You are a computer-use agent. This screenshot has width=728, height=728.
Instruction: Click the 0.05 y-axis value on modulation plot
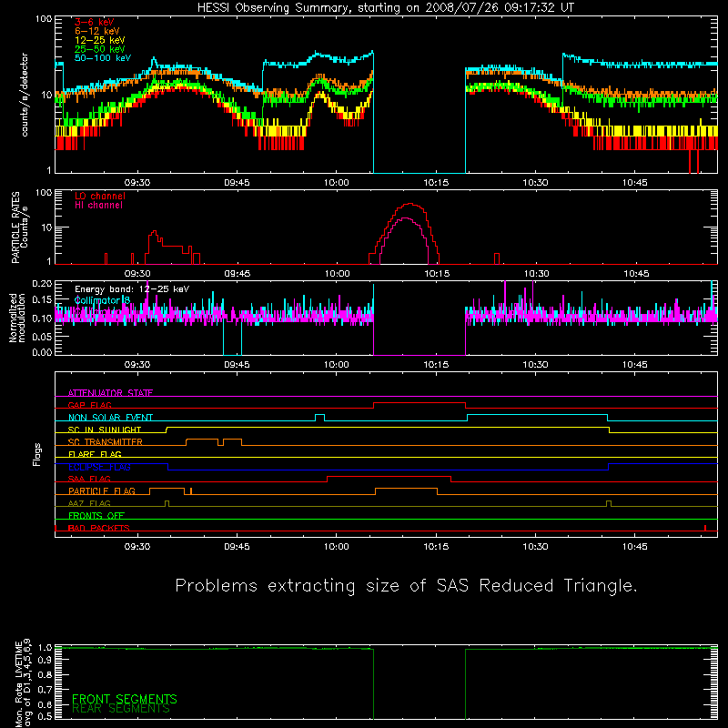(42, 336)
